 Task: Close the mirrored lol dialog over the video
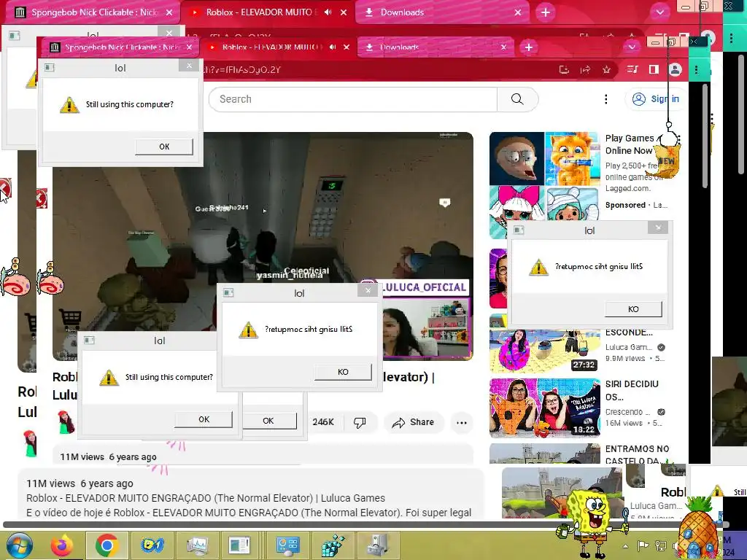[368, 290]
